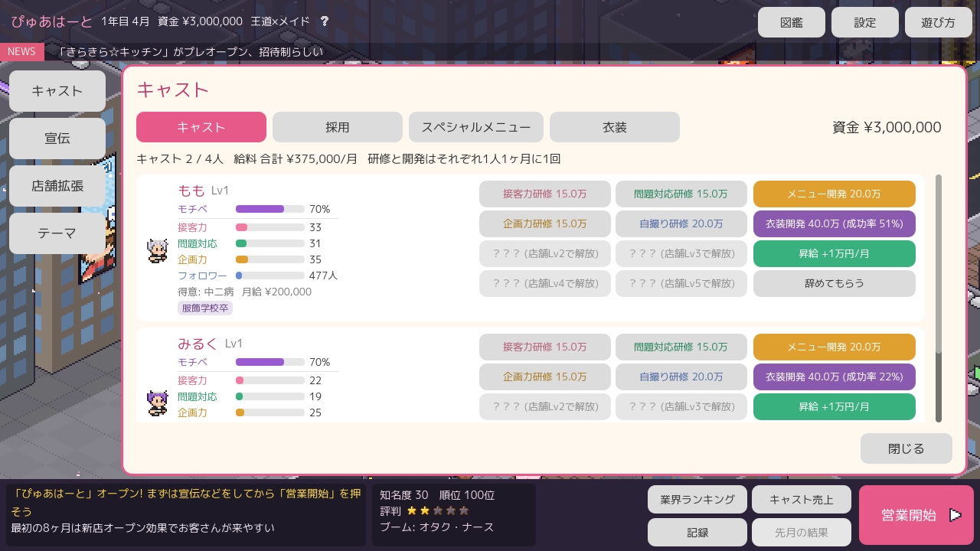Click the ? help icon in top bar

click(x=324, y=21)
